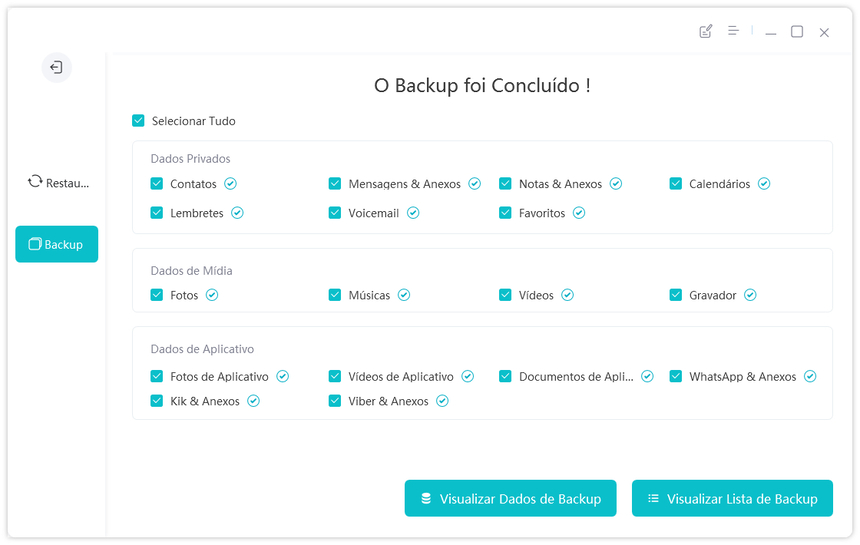Uncheck the WhatsApp & Anexos checkbox
Image resolution: width=860 pixels, height=545 pixels.
tap(676, 376)
